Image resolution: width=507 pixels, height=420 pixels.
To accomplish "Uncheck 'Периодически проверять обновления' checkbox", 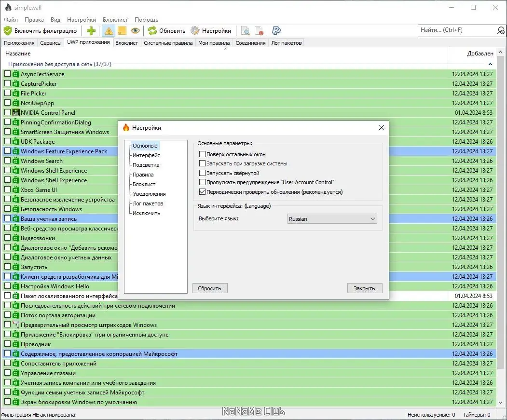I will click(x=202, y=192).
